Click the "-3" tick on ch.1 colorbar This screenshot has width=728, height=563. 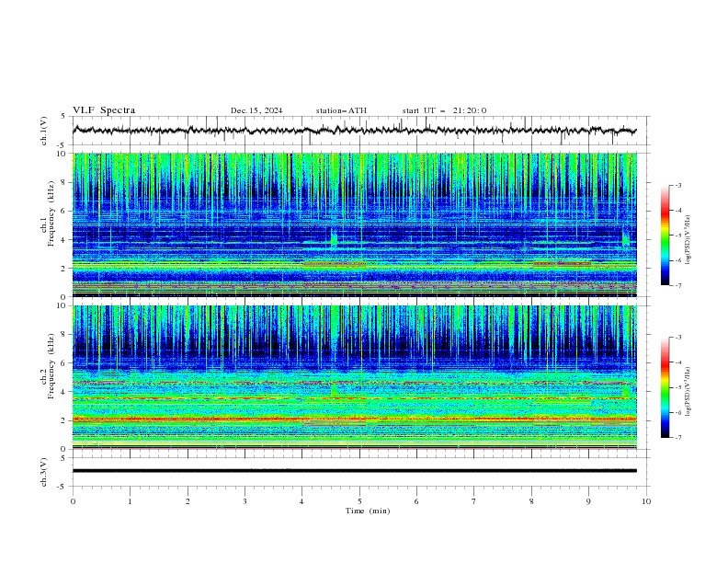677,185
